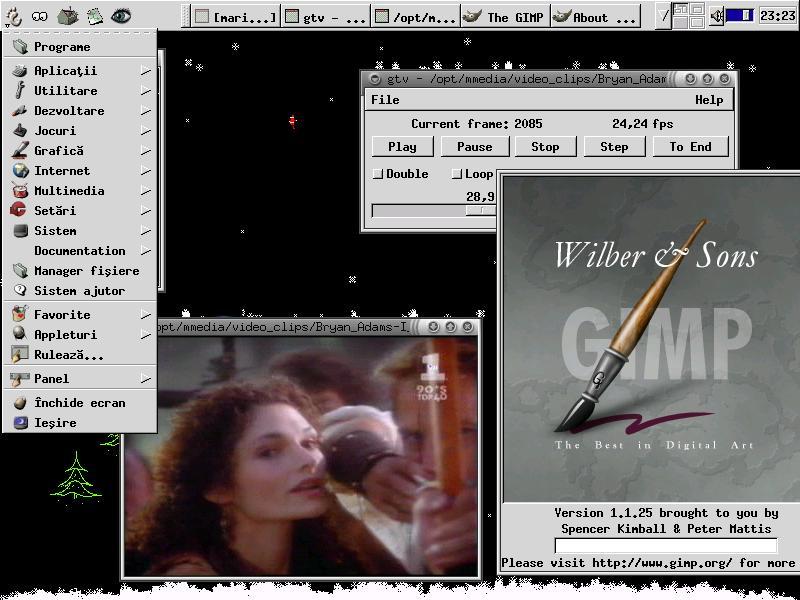
Task: Open the home directory panel icon
Action: point(66,15)
